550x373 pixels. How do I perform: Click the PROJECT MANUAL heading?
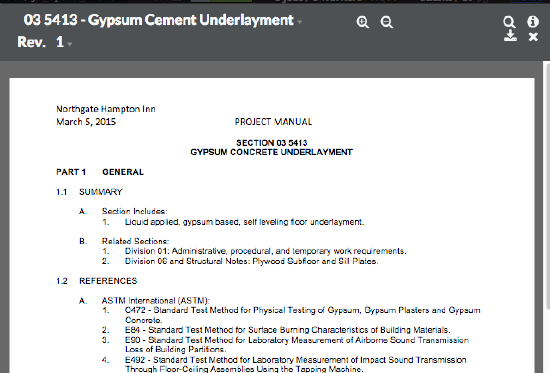pos(273,122)
